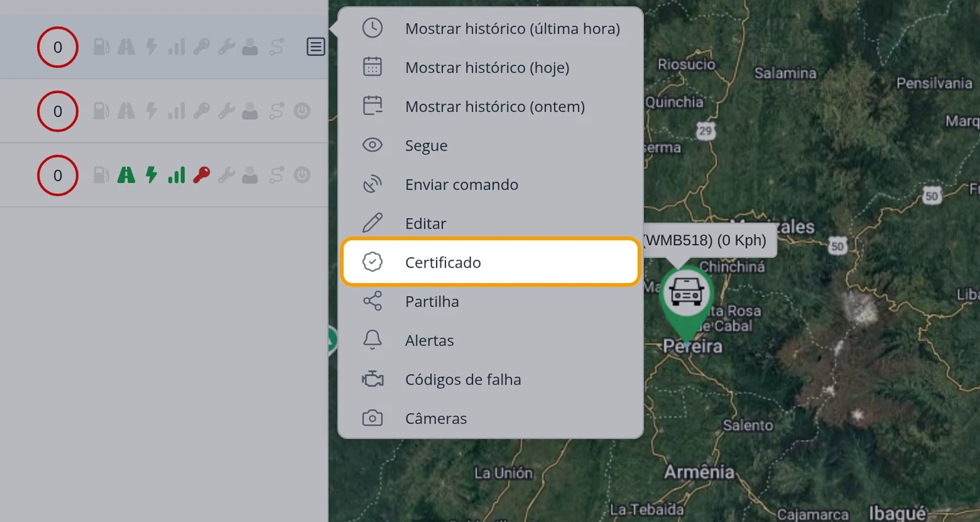Image resolution: width=980 pixels, height=522 pixels.
Task: Click the power icon in the row without colored icons
Action: click(x=302, y=111)
